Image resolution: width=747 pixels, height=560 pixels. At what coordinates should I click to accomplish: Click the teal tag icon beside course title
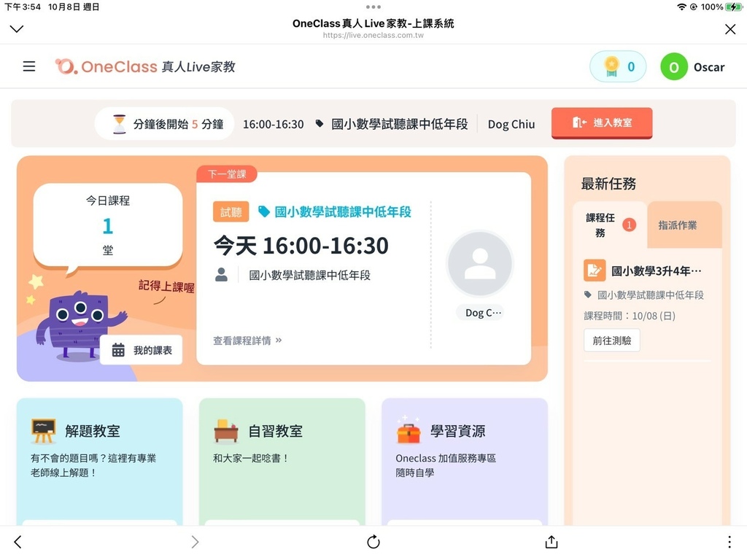click(x=264, y=211)
